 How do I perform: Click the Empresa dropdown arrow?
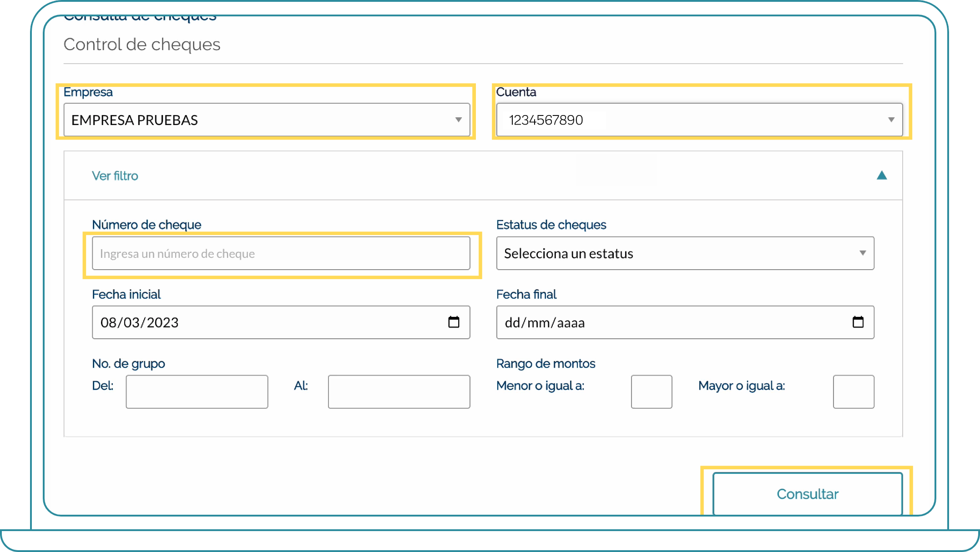pos(459,120)
